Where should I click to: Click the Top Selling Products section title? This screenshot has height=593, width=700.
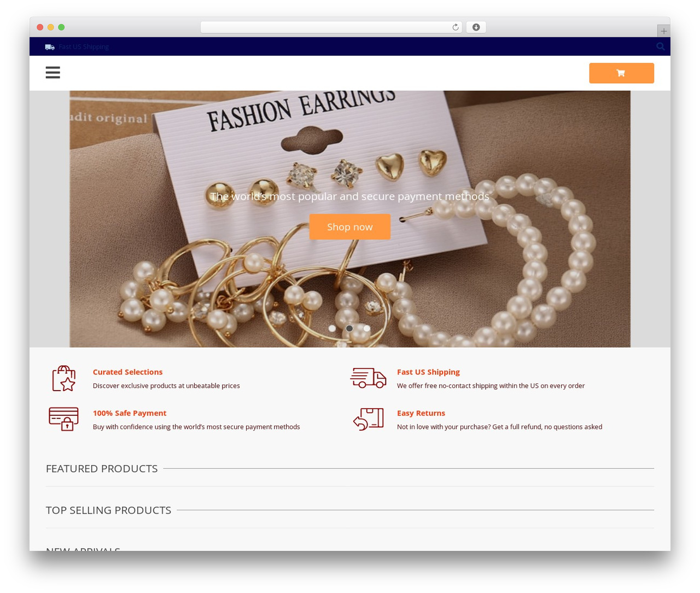(108, 510)
